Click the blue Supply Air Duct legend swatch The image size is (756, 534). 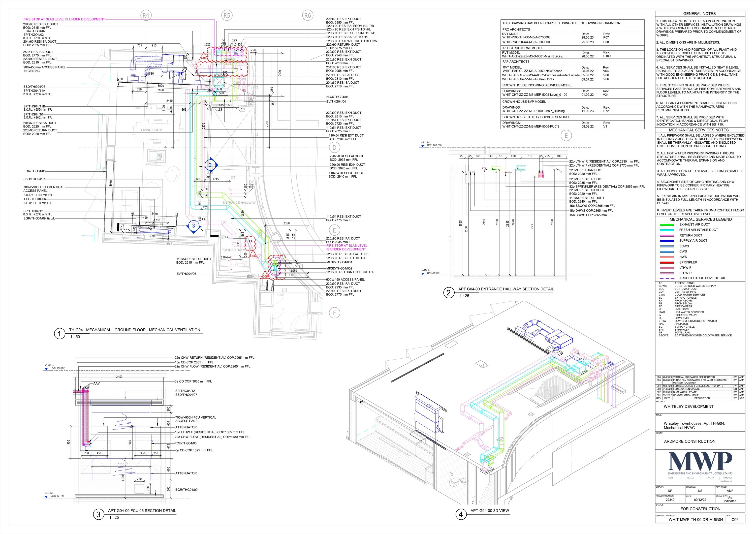click(x=667, y=241)
